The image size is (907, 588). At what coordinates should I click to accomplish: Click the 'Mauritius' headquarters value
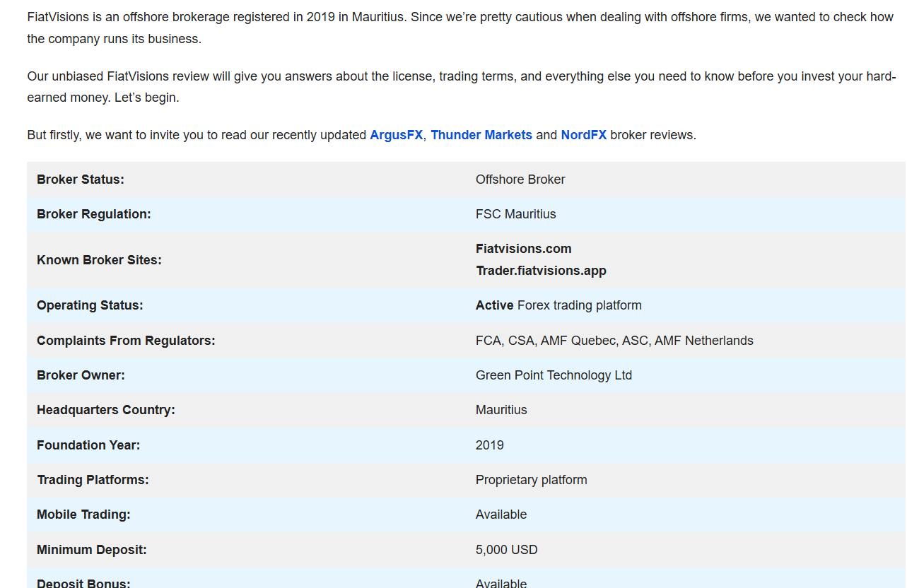click(x=501, y=410)
